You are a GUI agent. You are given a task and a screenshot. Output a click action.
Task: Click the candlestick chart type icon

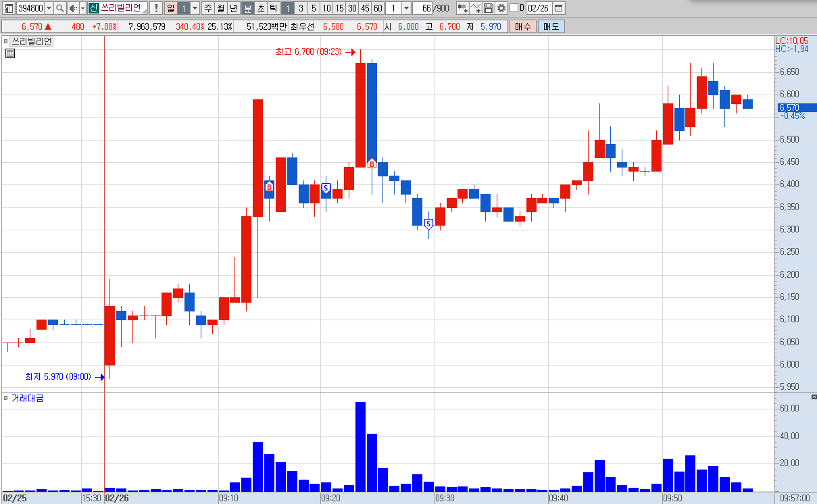pyautogui.click(x=463, y=8)
